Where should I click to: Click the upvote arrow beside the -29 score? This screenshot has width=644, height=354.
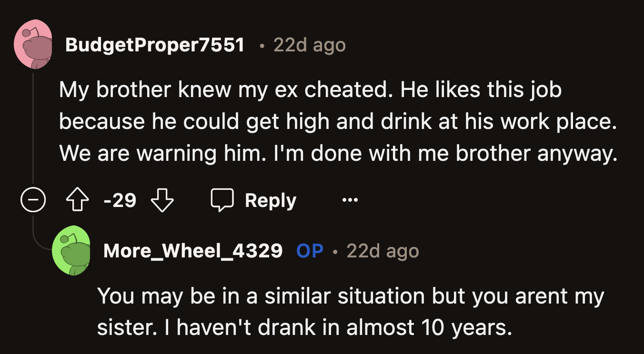tap(77, 200)
